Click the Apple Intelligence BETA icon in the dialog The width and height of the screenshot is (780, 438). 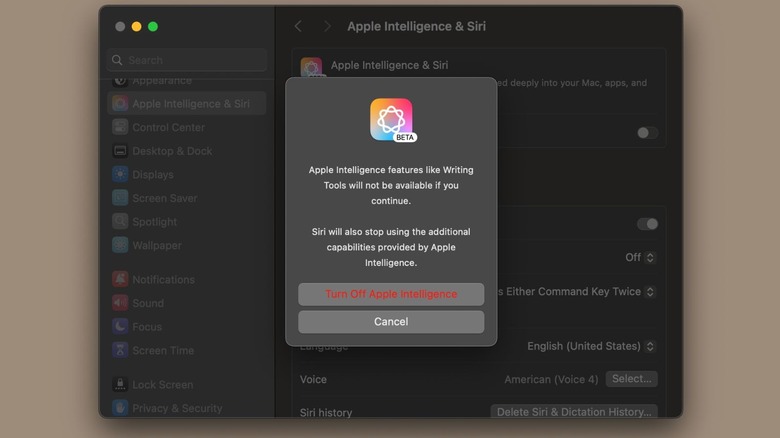pos(391,120)
